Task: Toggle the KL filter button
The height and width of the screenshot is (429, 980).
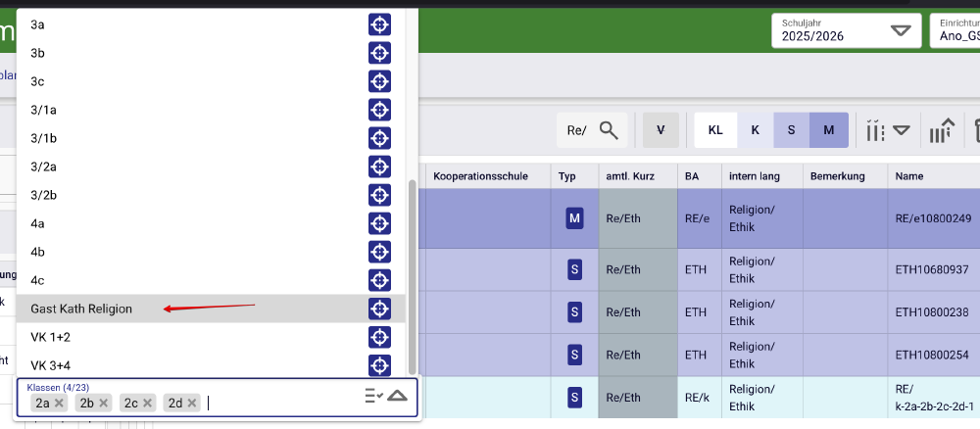Action: coord(715,130)
